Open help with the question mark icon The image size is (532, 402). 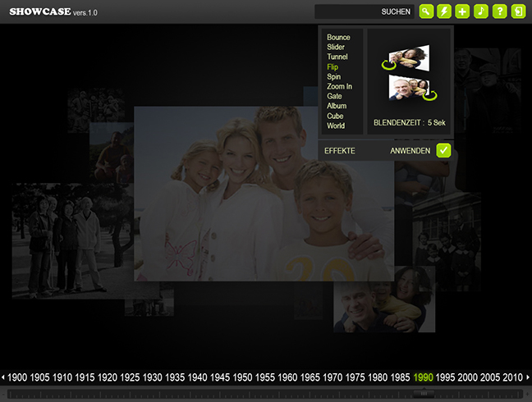coord(500,11)
